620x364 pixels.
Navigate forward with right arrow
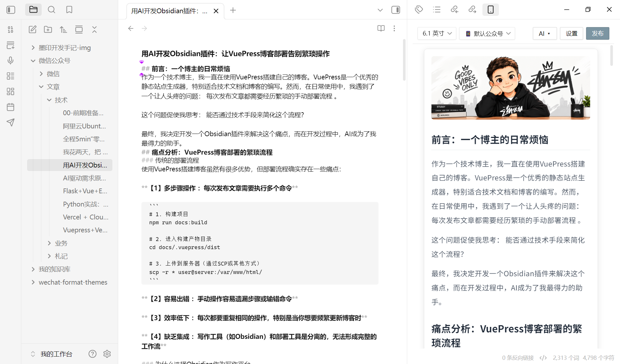point(144,28)
